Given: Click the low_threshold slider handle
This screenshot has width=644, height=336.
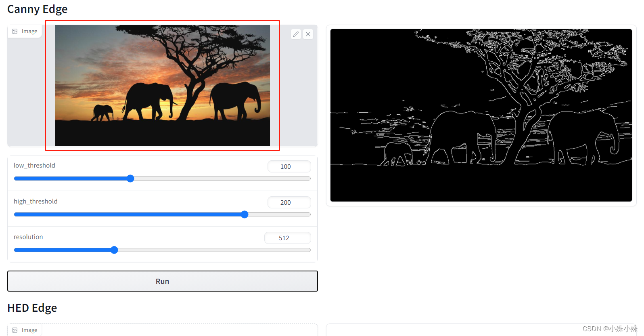Looking at the screenshot, I should [130, 178].
